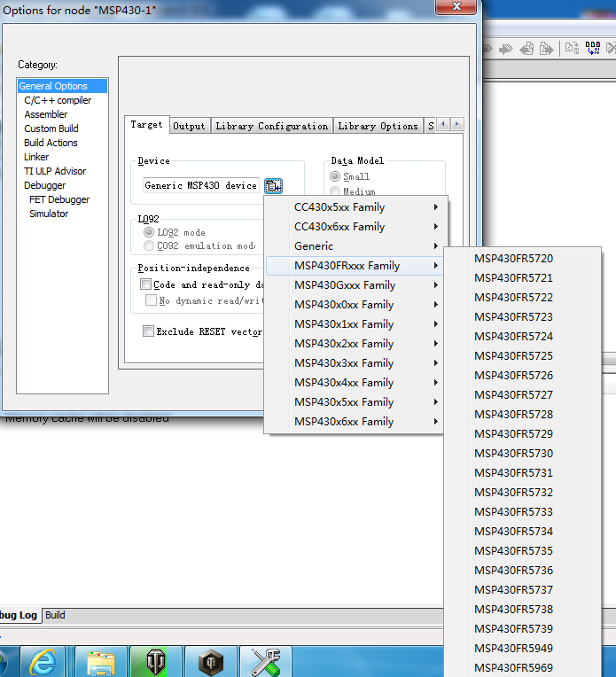The image size is (616, 677).
Task: Open MSP430x5xx Family menu entry
Action: [355, 402]
